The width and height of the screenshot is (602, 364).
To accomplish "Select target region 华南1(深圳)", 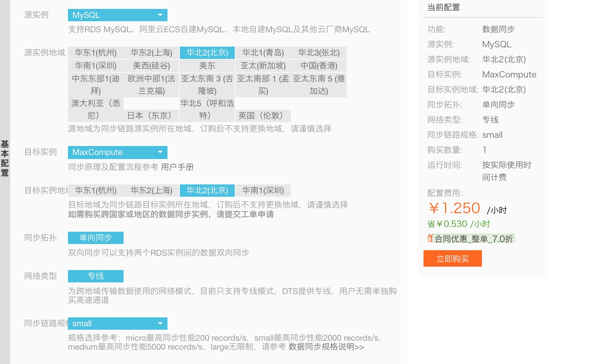I will (263, 191).
